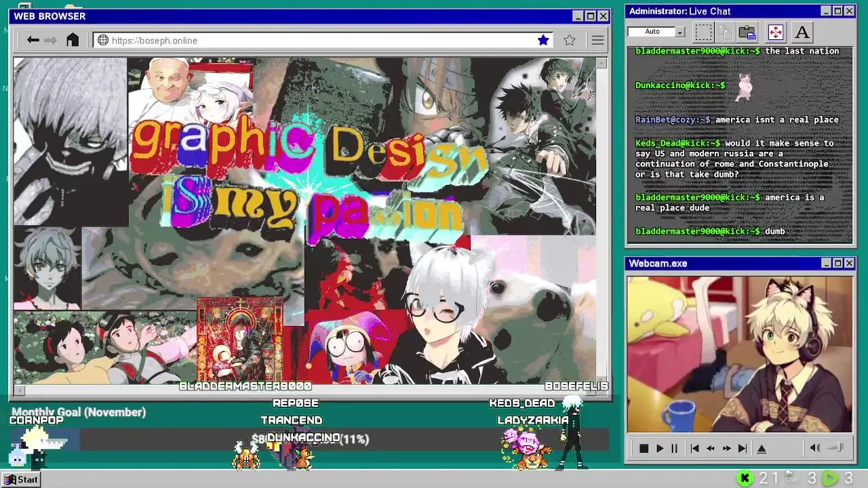Select 'america isnt a real place' message
The image size is (868, 488).
[777, 120]
